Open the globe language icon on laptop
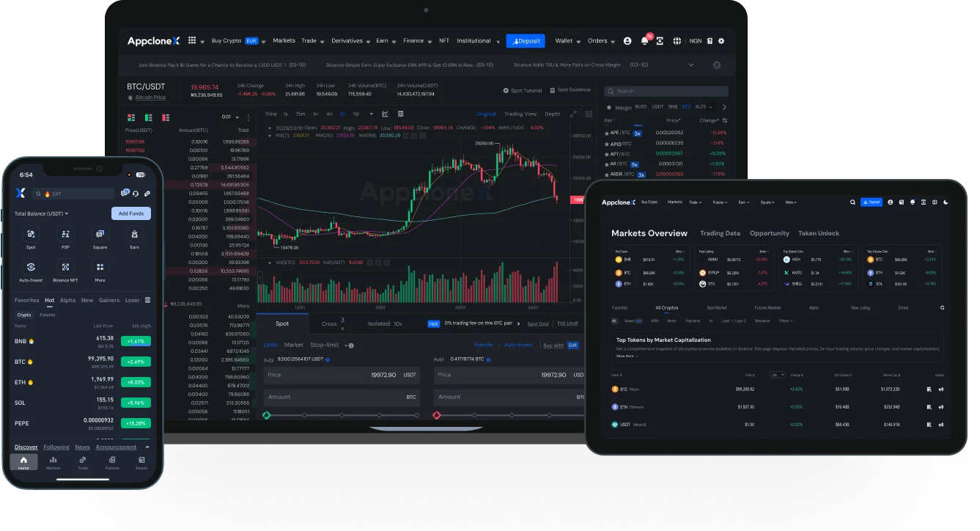Viewport: 980px width, 531px height. [x=677, y=41]
